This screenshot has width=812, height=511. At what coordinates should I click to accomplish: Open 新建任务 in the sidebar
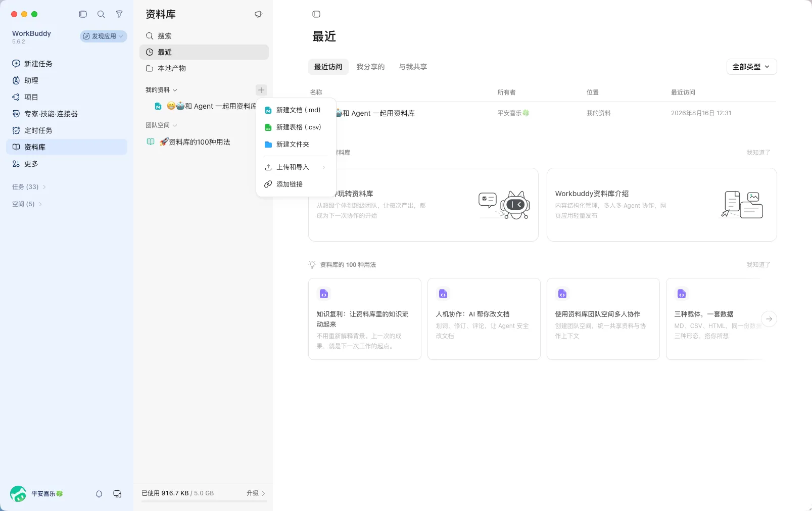point(67,64)
